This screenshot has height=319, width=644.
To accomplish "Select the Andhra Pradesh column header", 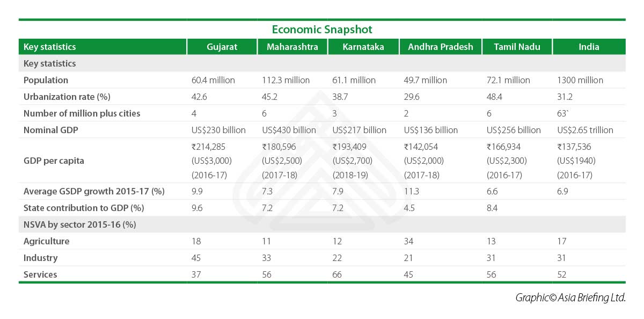I will point(441,47).
